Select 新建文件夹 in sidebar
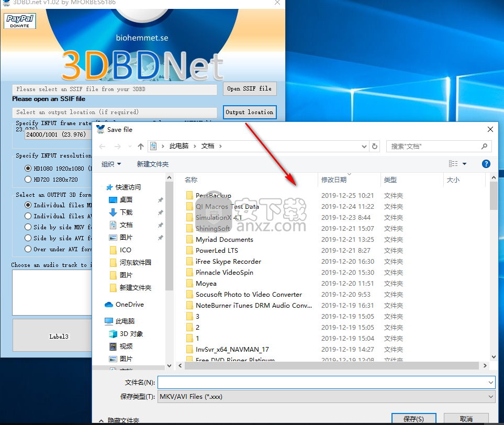Screen dimensions: 504x425 (x=136, y=287)
